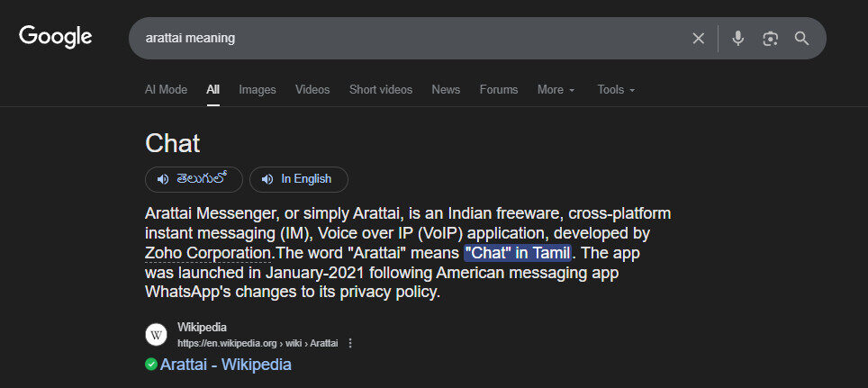
Task: Open the Tools dropdown
Action: tap(616, 90)
